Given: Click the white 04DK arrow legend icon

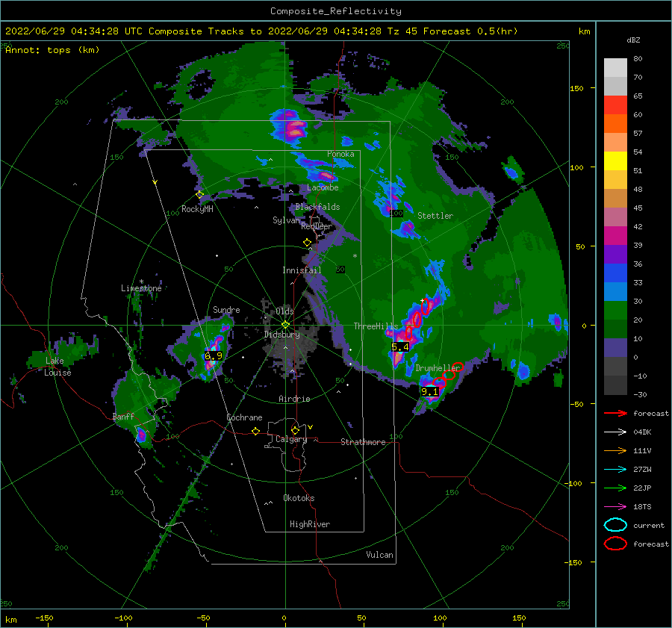Looking at the screenshot, I should [615, 432].
